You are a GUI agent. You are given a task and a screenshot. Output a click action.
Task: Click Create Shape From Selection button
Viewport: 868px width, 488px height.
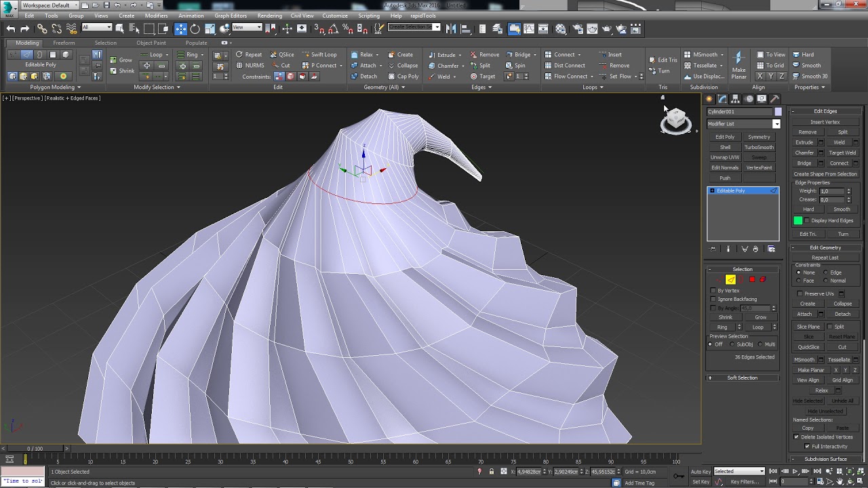(x=825, y=174)
